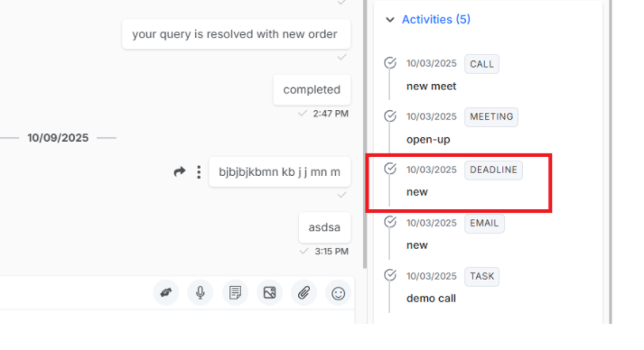Click the handshake icon in message toolbar
Viewport: 644px width, 350px height.
[166, 292]
